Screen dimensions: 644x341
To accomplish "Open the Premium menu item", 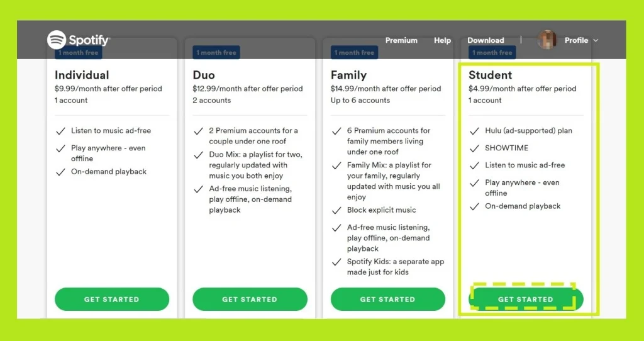I will 401,40.
